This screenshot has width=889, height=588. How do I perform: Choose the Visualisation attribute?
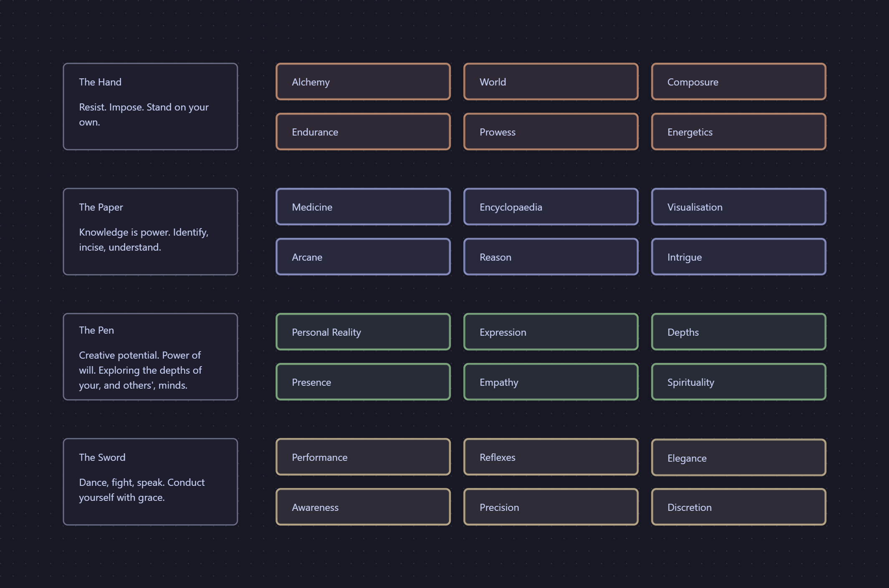tap(738, 207)
